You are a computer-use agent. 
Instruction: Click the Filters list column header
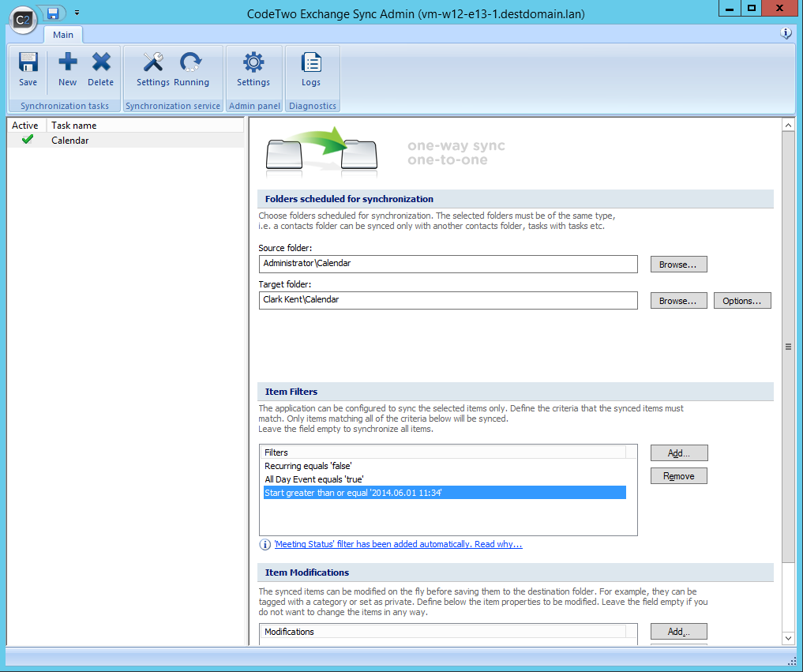[x=444, y=452]
